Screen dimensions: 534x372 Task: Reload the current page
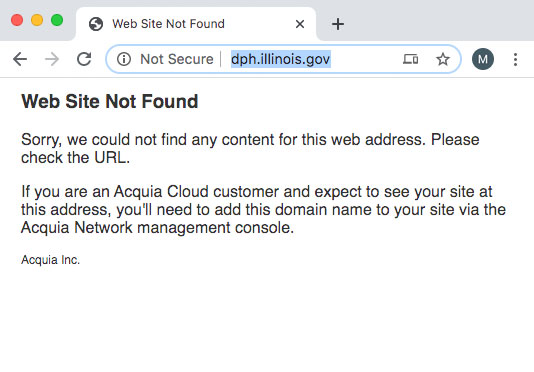[x=84, y=59]
